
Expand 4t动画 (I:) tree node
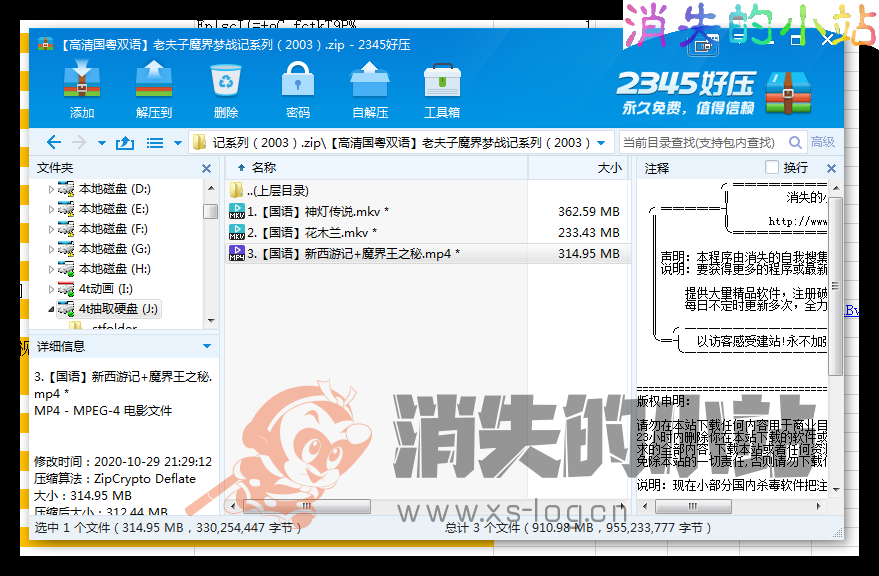(x=51, y=289)
